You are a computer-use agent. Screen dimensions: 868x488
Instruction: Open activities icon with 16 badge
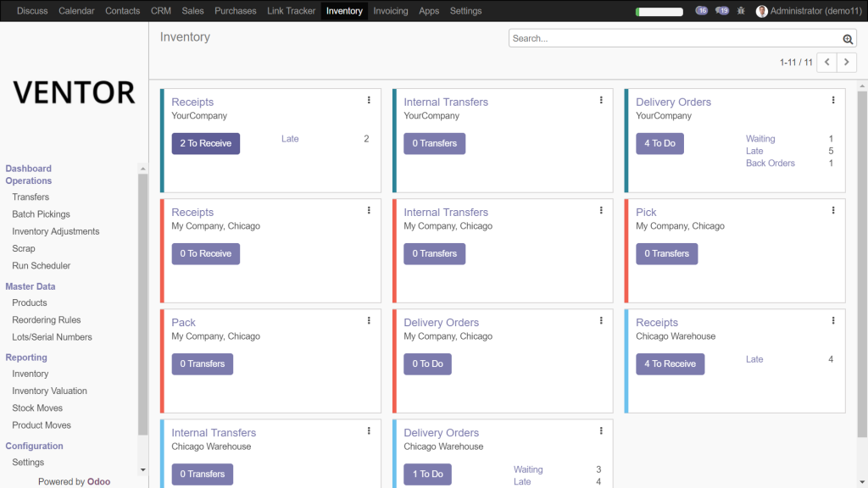(701, 11)
